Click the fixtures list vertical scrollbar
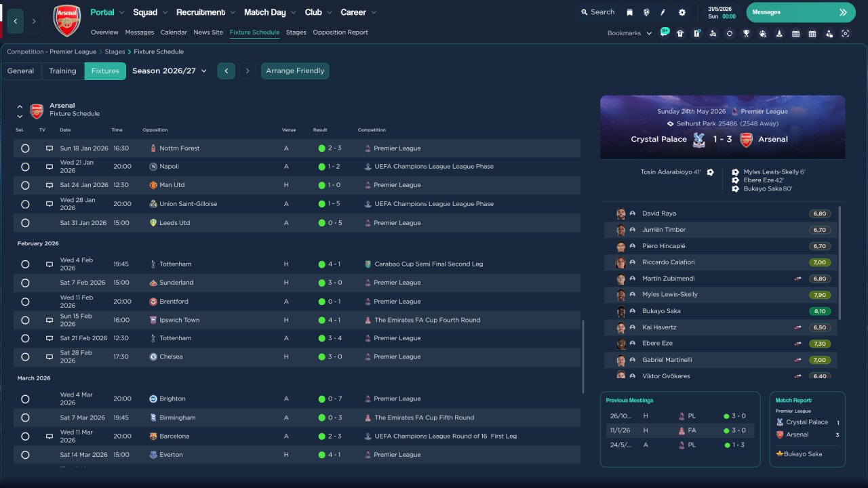 point(583,357)
